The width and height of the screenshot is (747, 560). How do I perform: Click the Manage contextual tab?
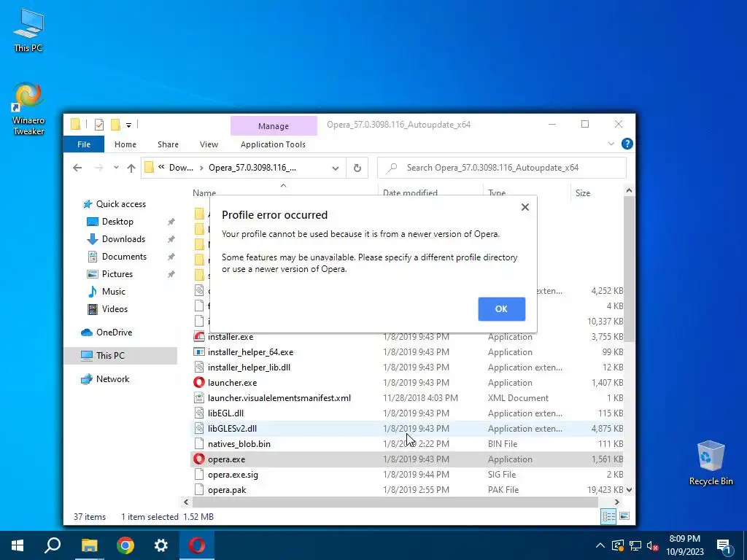coord(274,125)
